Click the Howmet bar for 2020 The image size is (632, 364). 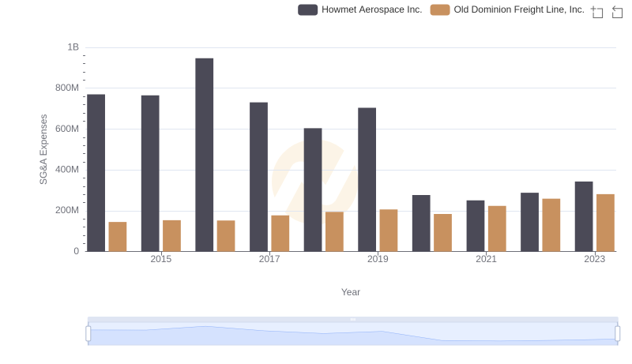421,223
